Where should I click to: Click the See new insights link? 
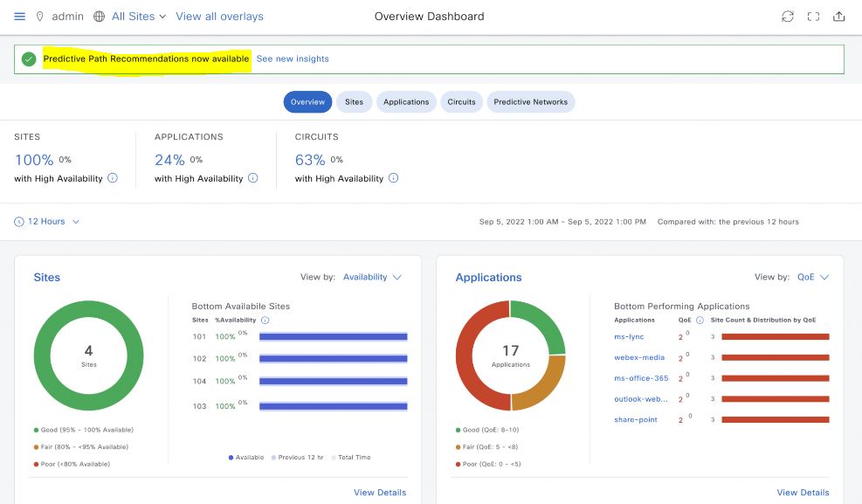293,59
